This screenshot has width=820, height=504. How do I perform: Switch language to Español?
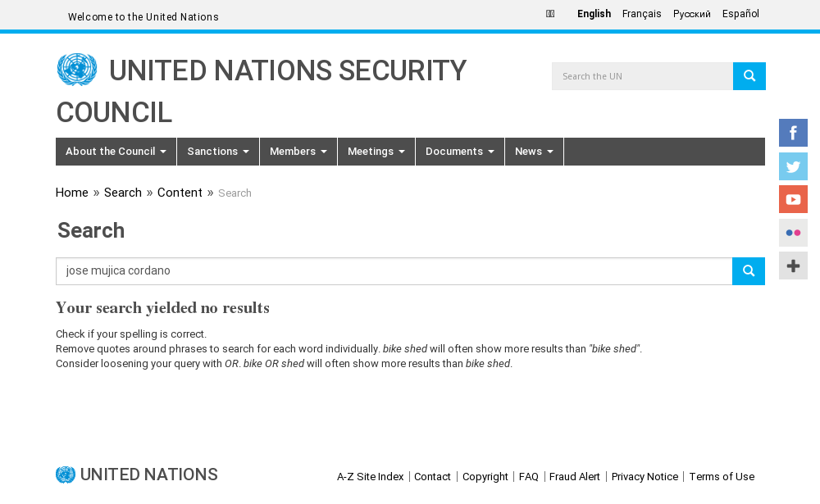click(740, 14)
